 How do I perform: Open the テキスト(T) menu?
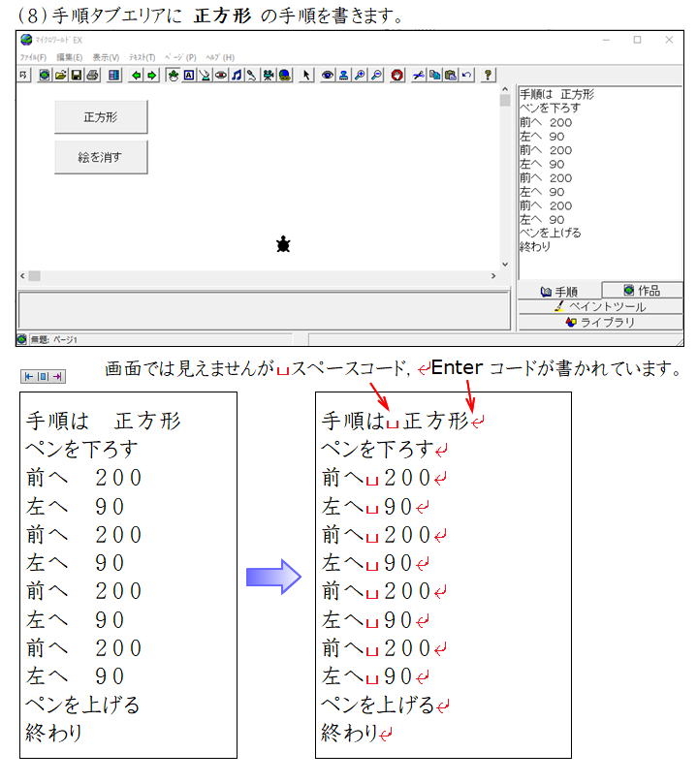[x=142, y=57]
